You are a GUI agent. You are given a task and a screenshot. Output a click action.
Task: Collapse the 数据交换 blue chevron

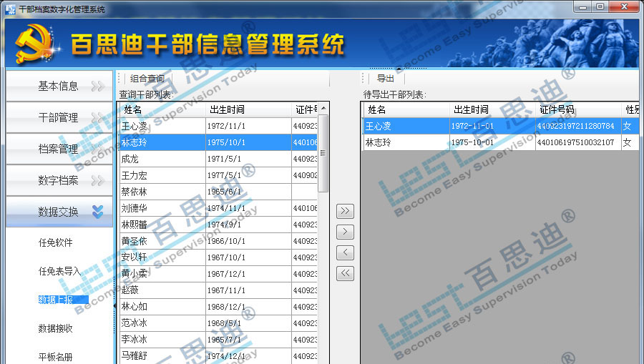click(x=98, y=212)
